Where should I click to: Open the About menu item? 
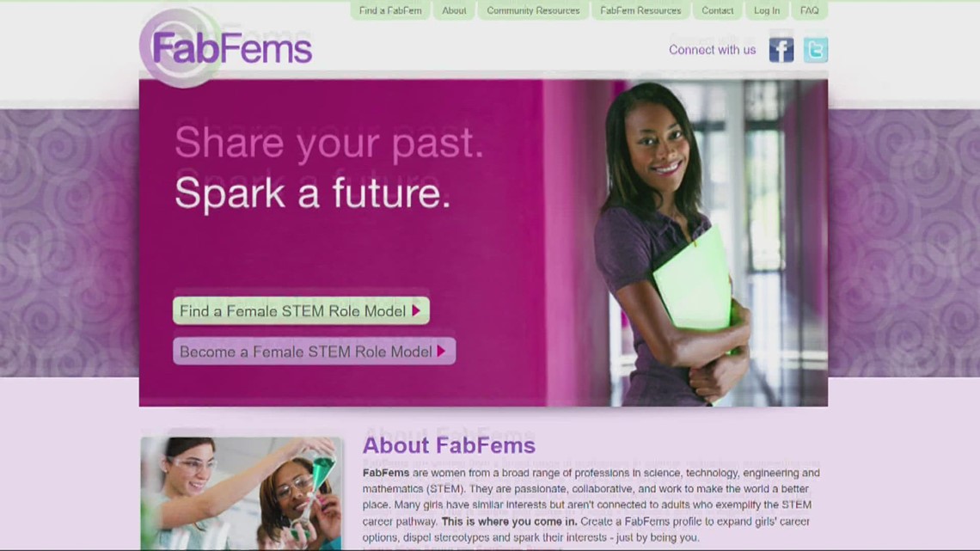coord(454,10)
